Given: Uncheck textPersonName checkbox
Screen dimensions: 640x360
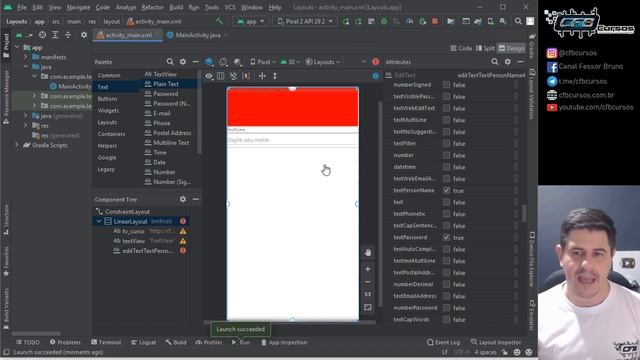Looking at the screenshot, I should pos(447,191).
